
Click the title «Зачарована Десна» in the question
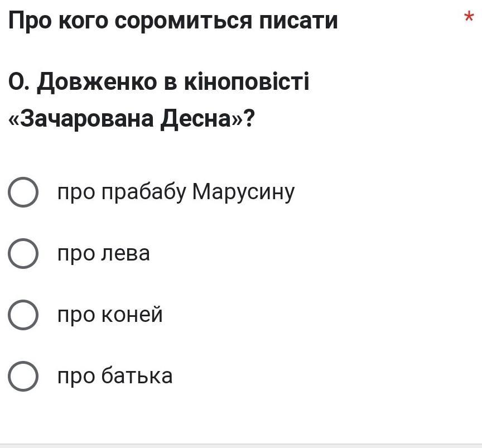point(127,119)
